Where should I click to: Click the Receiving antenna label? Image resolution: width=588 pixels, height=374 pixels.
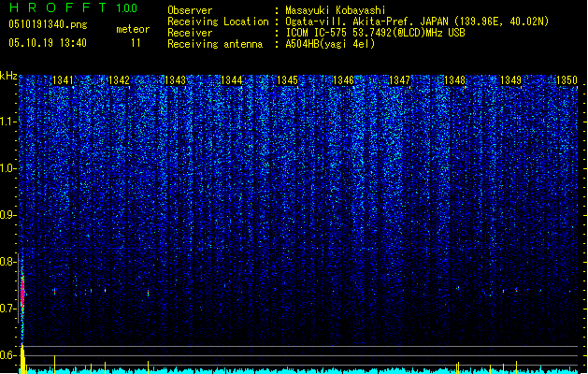tap(215, 44)
